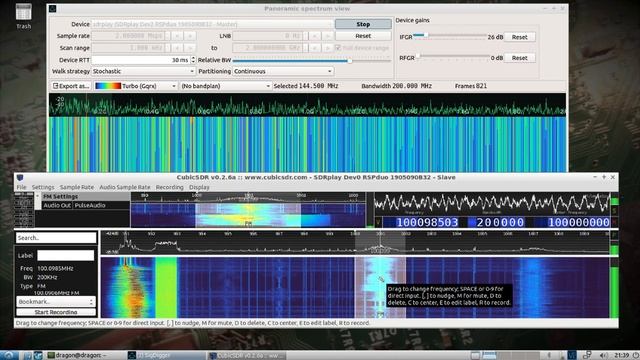Click the Scan range start frequency field
Screen dimensions: 640x360
click(x=129, y=48)
